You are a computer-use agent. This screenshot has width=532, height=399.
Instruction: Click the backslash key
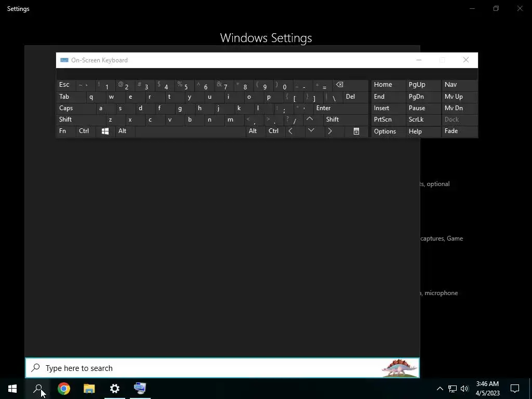click(x=333, y=97)
